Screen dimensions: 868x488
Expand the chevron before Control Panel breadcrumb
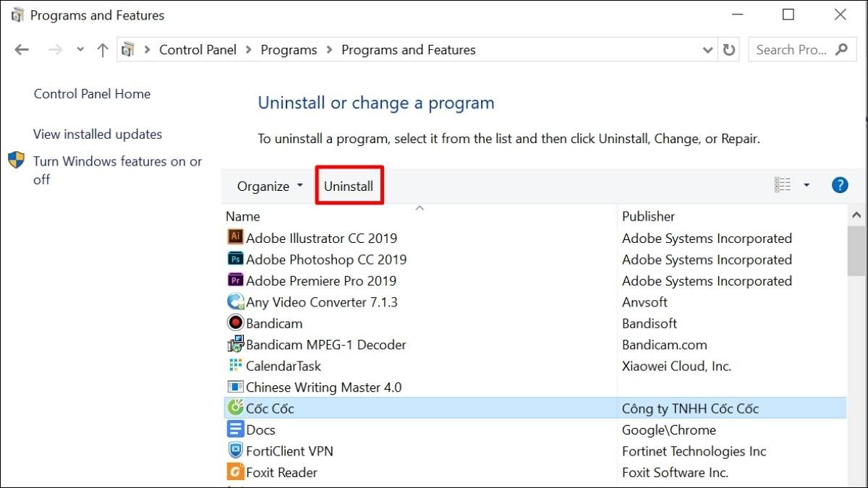coord(147,50)
